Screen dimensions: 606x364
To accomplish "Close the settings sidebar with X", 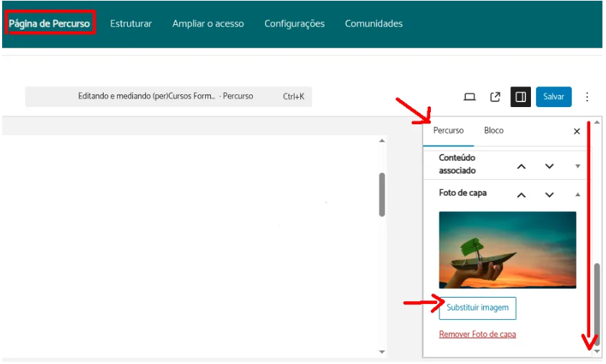I will [577, 131].
